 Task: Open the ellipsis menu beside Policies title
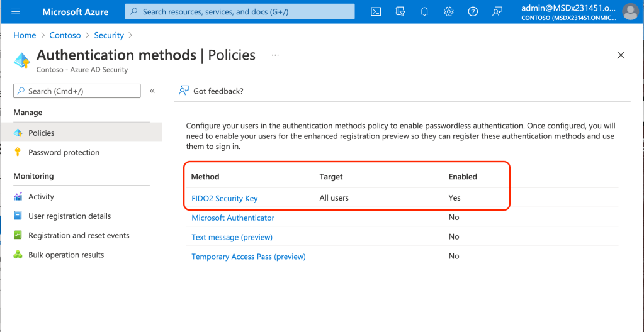tap(275, 55)
